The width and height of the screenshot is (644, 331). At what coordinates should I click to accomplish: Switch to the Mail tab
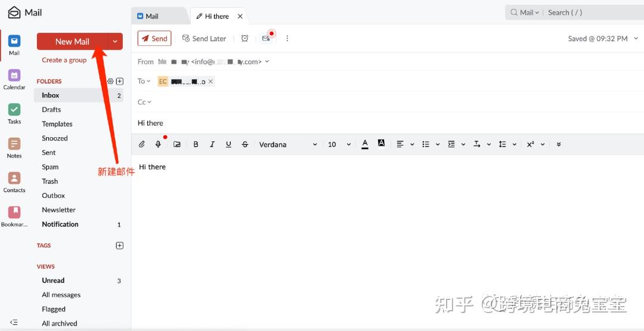[x=158, y=16]
